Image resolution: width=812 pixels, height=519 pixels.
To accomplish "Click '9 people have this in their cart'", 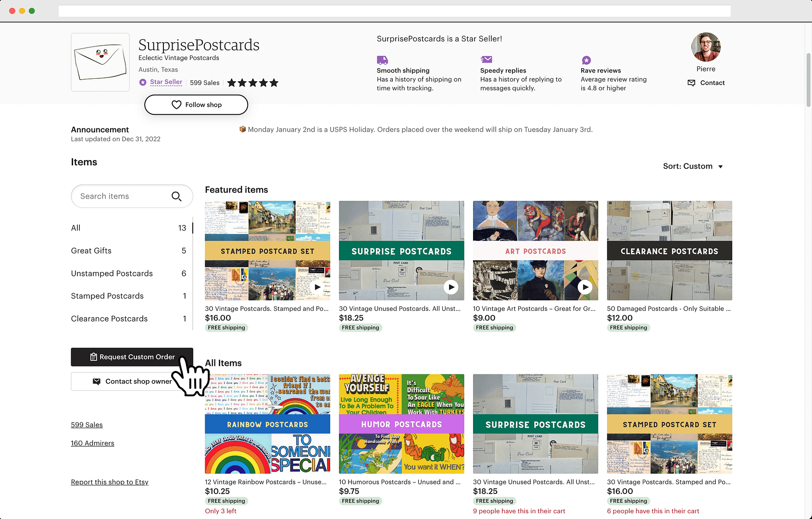I will 519,511.
